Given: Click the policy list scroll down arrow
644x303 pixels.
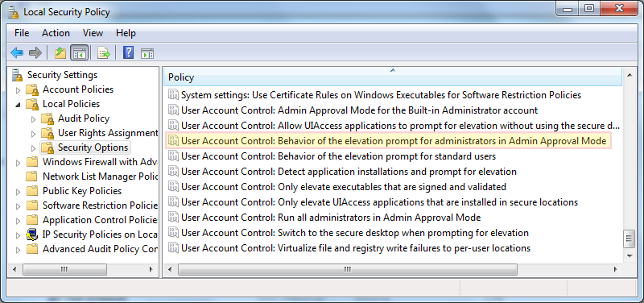Looking at the screenshot, I should point(629,256).
